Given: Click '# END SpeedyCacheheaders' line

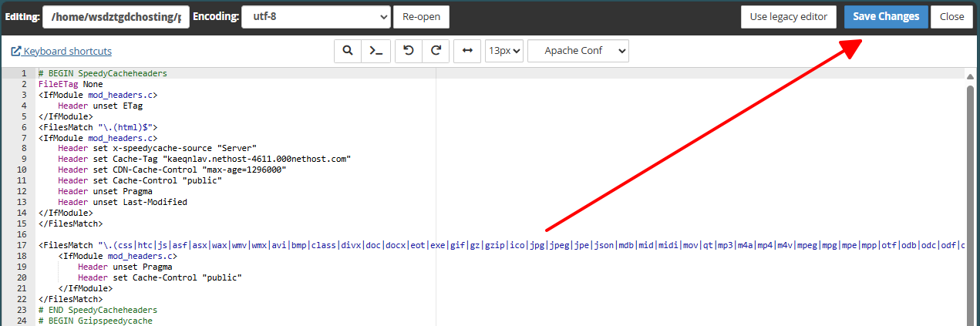Looking at the screenshot, I should pos(98,310).
